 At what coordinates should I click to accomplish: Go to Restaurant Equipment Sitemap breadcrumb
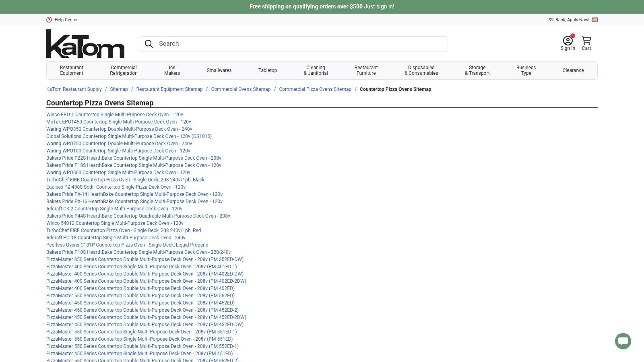pyautogui.click(x=169, y=89)
